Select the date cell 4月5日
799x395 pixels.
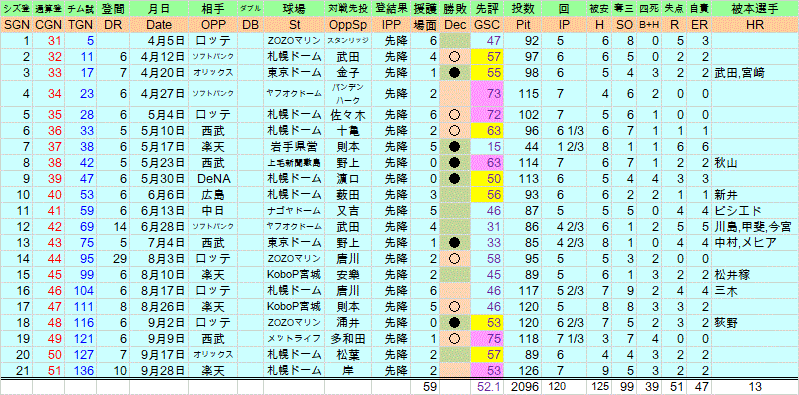coord(158,42)
